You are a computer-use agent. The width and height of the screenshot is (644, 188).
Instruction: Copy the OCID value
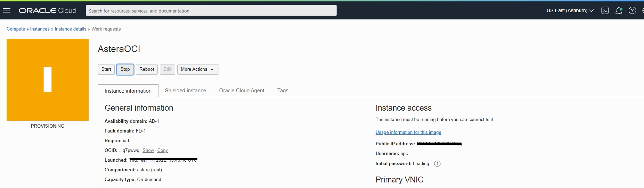tap(162, 151)
